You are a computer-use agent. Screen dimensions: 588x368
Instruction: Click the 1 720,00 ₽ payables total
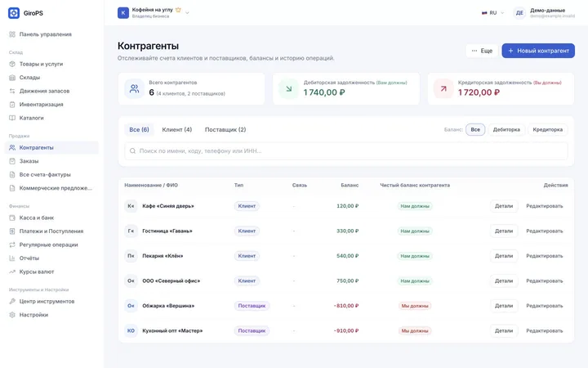pyautogui.click(x=479, y=92)
